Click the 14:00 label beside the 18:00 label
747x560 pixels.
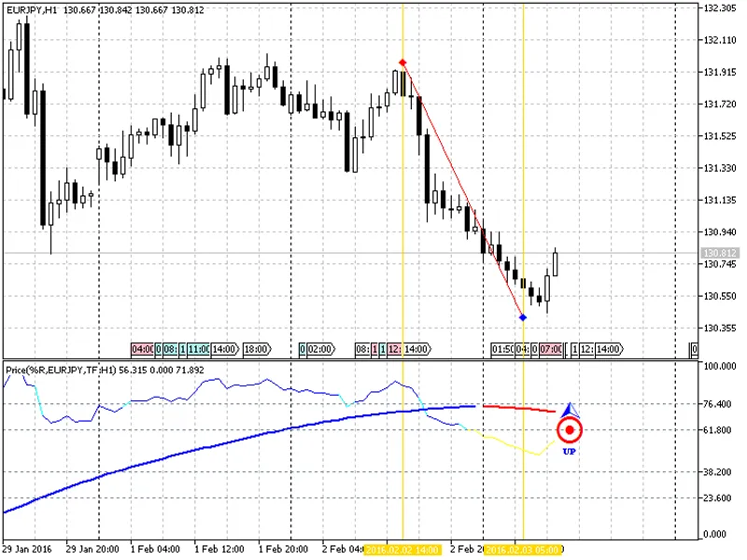point(225,349)
